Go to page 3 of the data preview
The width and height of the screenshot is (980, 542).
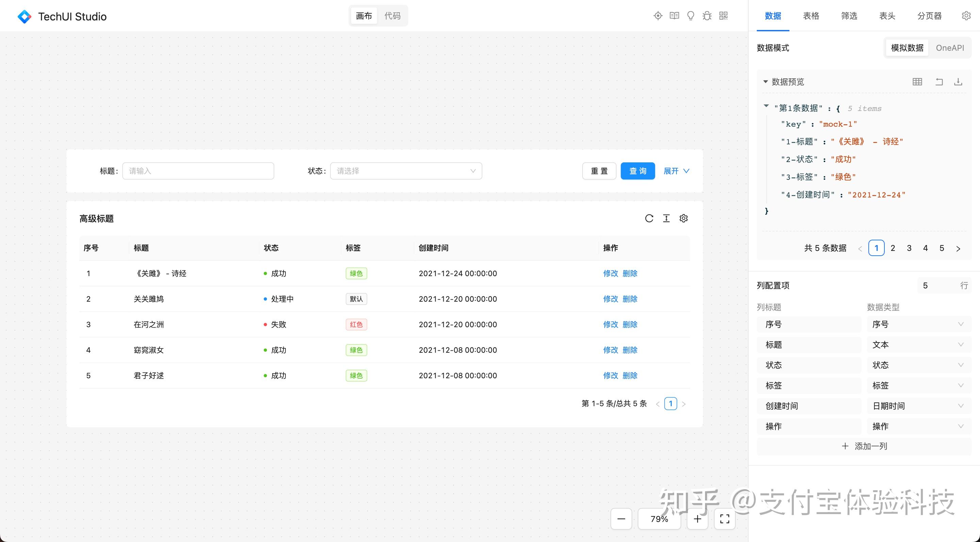(x=909, y=248)
